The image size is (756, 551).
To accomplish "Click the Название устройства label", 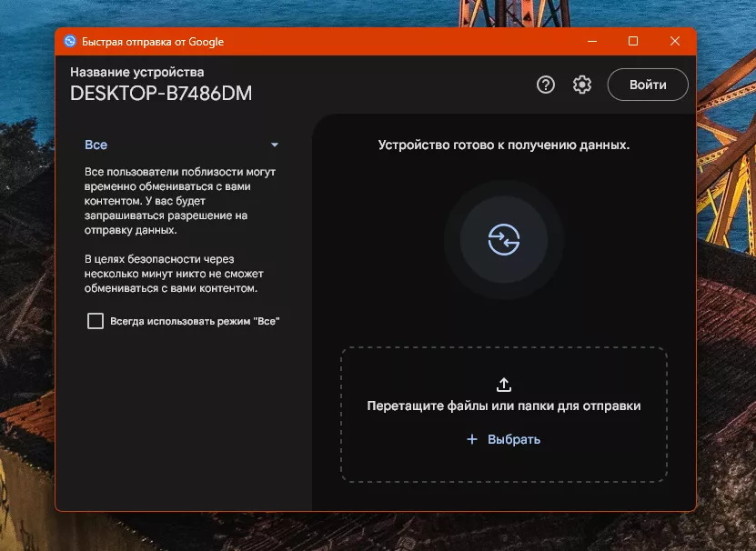I will (x=137, y=72).
